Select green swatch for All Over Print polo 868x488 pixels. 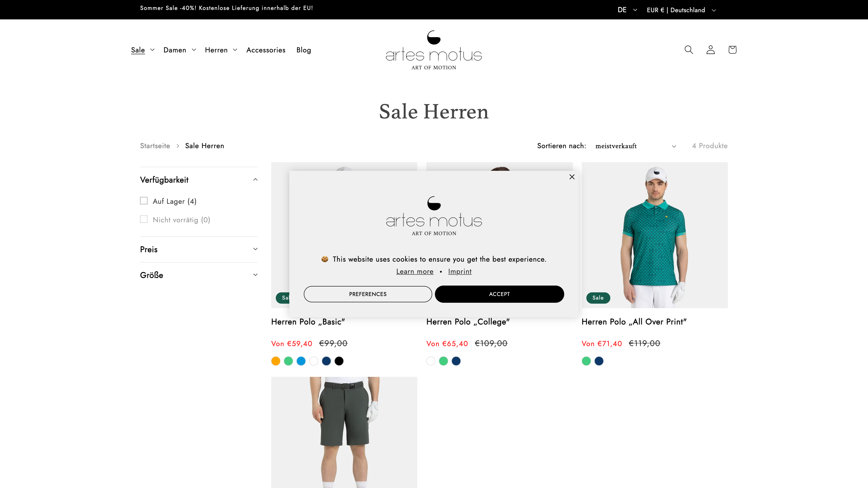tap(586, 361)
